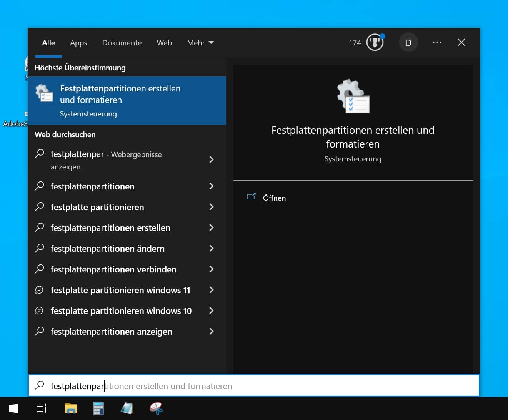This screenshot has width=508, height=420.
Task: Expand the Mehr dropdown filter
Action: (200, 43)
